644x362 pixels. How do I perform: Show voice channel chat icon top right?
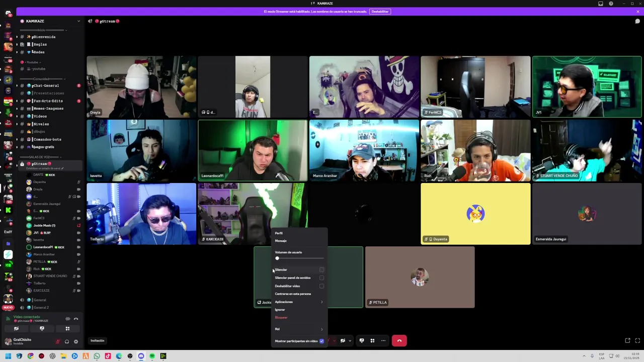click(x=637, y=21)
